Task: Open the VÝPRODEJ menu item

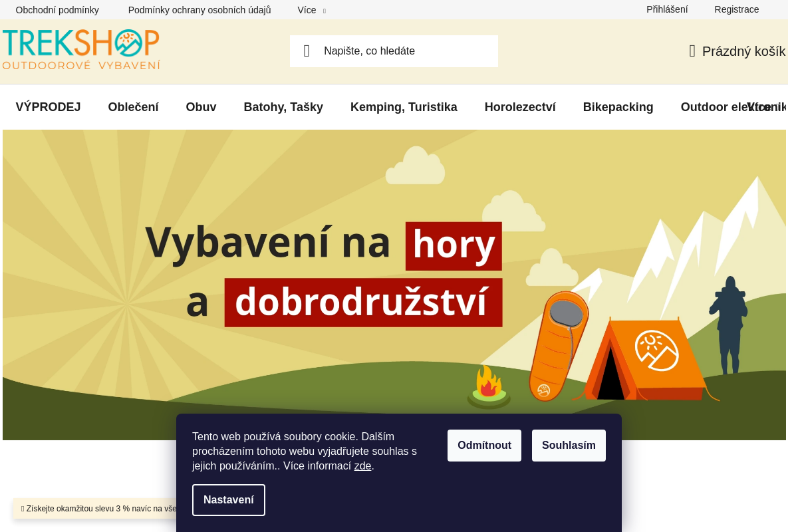Action: (x=48, y=107)
